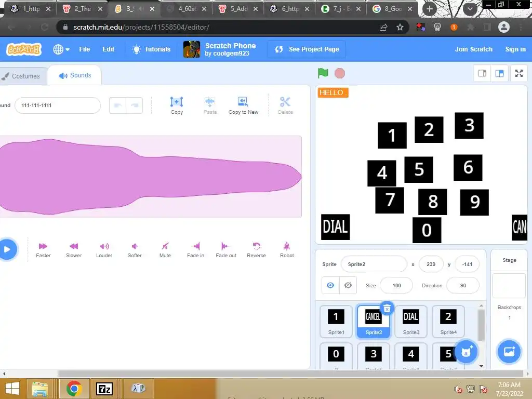Edit the Sprite name field Sprite2
The image size is (532, 399).
(374, 264)
